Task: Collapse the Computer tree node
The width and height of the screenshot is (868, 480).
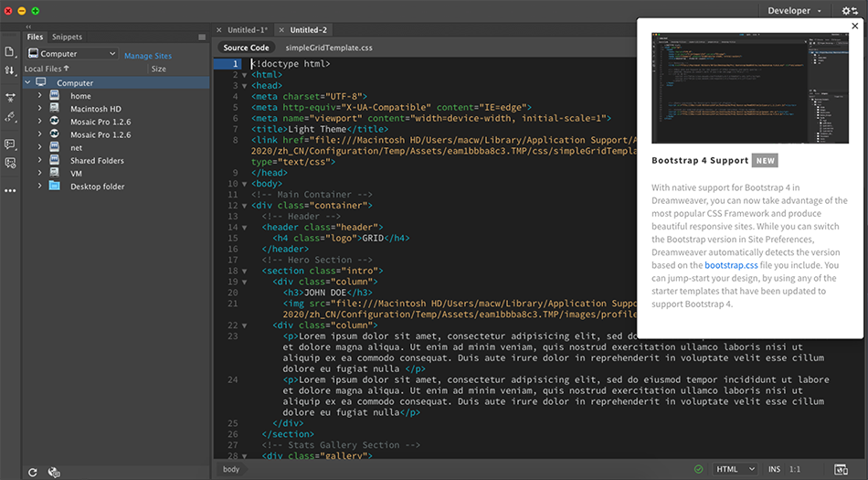Action: (27, 82)
